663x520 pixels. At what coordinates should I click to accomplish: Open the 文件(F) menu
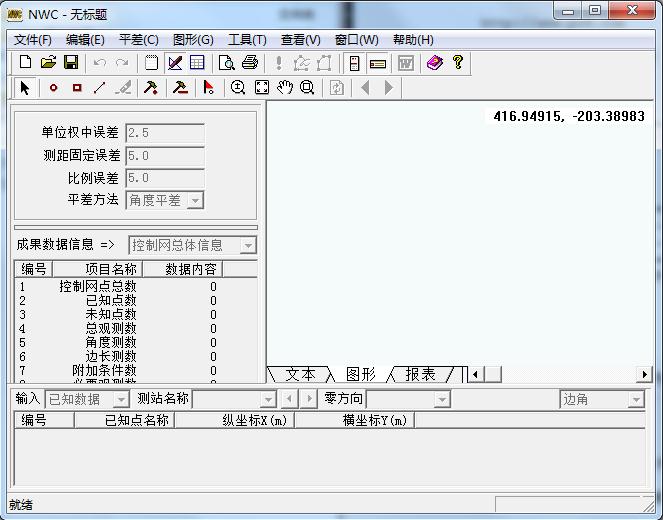pos(33,40)
